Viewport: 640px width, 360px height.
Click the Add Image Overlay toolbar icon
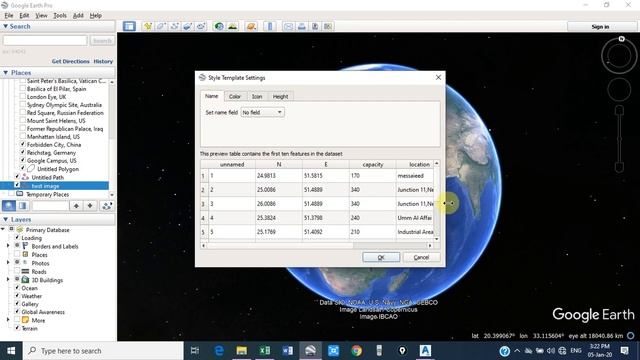[x=187, y=26]
